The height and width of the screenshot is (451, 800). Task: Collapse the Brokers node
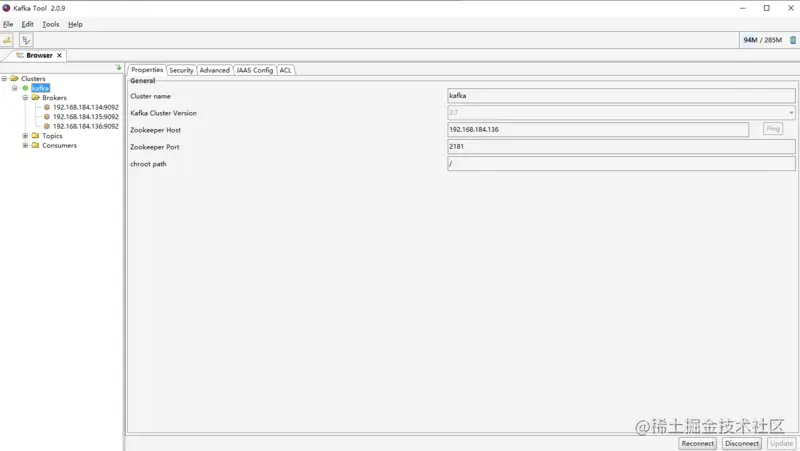25,97
